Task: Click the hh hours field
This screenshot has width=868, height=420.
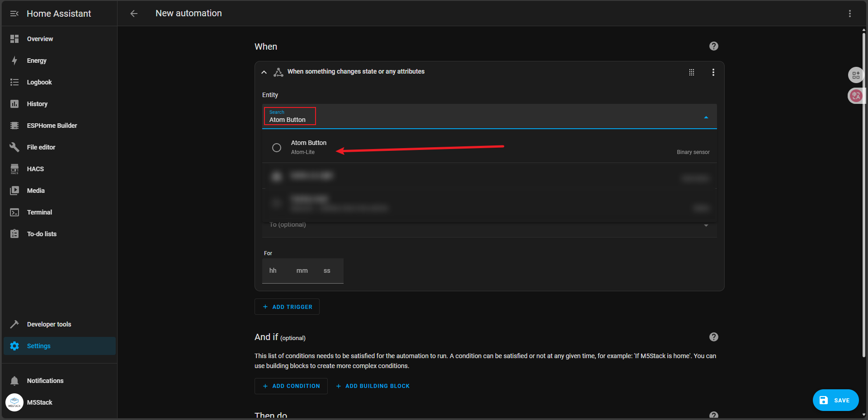Action: 273,271
